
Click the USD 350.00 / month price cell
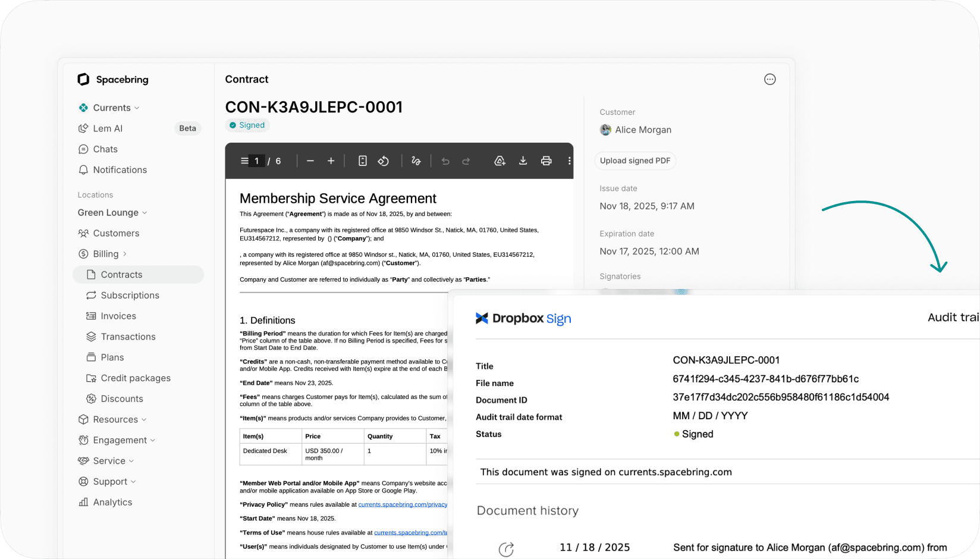tap(332, 455)
